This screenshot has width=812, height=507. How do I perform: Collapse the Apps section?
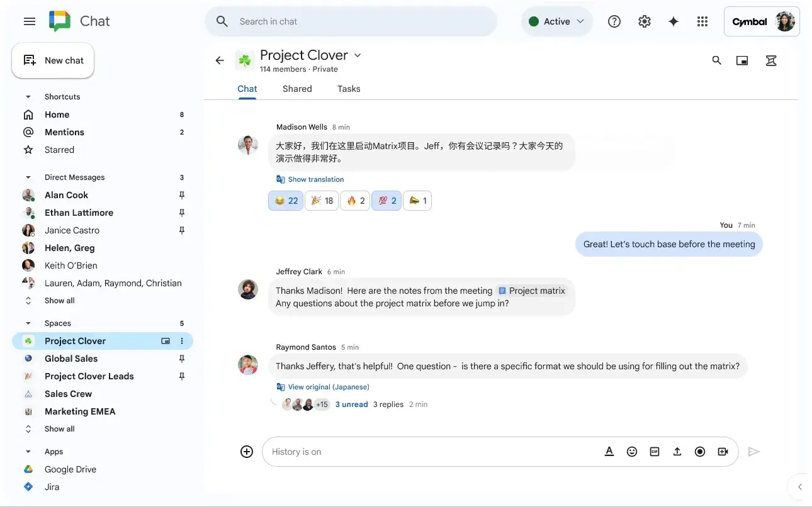(x=28, y=452)
